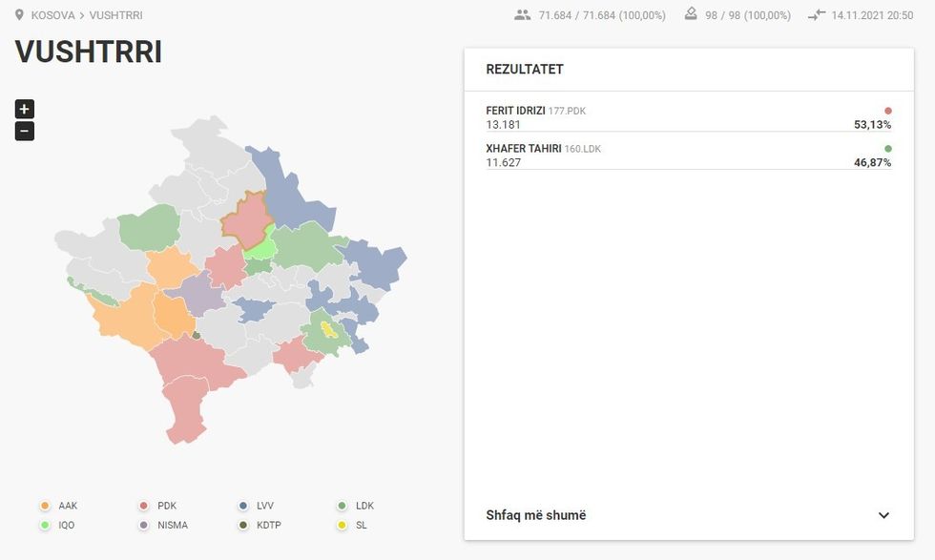Zoom out of the map
935x560 pixels.
point(25,132)
